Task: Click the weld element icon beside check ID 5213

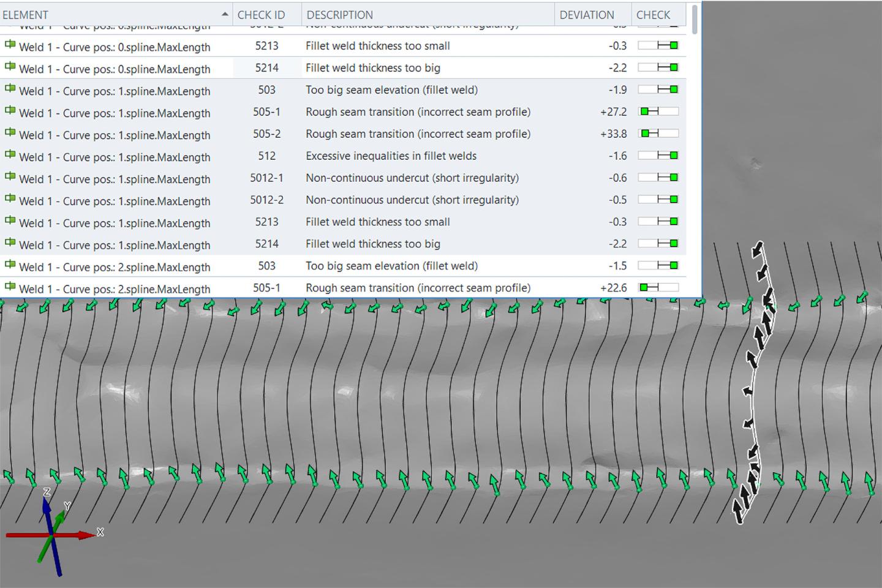Action: coord(10,44)
